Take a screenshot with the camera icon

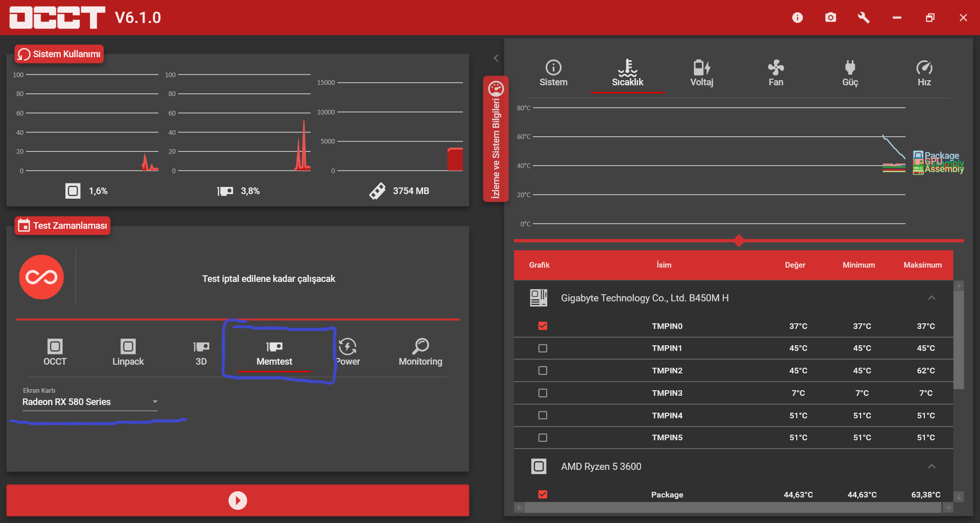(x=830, y=18)
